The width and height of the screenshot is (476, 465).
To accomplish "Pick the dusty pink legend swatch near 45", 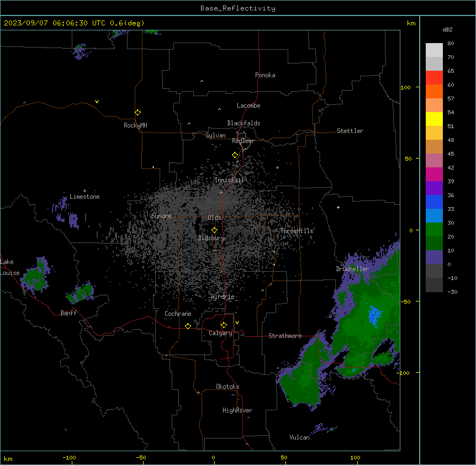I will pos(434,160).
